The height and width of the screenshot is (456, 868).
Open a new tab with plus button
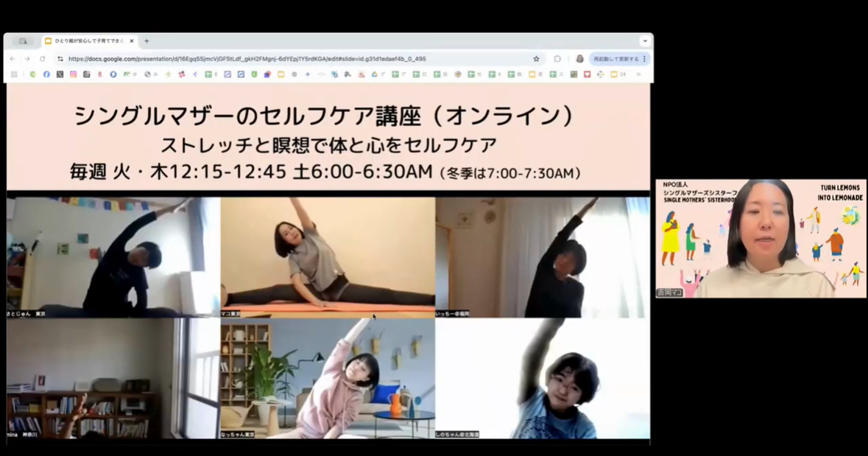pos(147,41)
